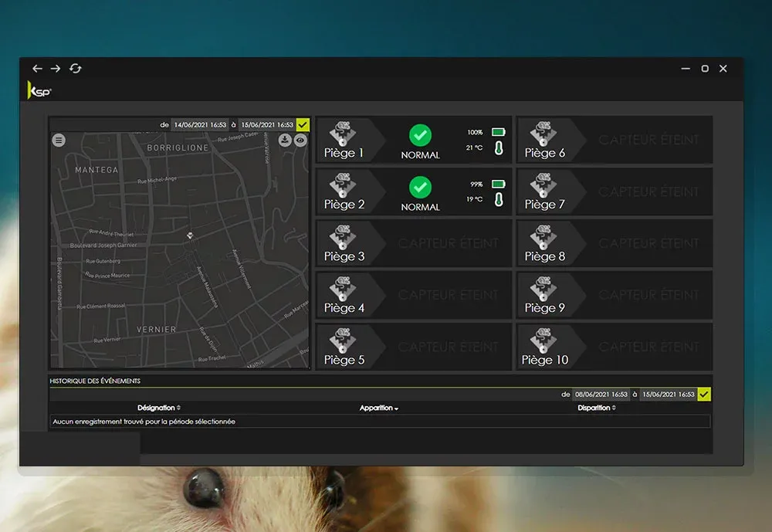Click the refresh button in title bar
This screenshot has width=772, height=532.
(x=75, y=69)
